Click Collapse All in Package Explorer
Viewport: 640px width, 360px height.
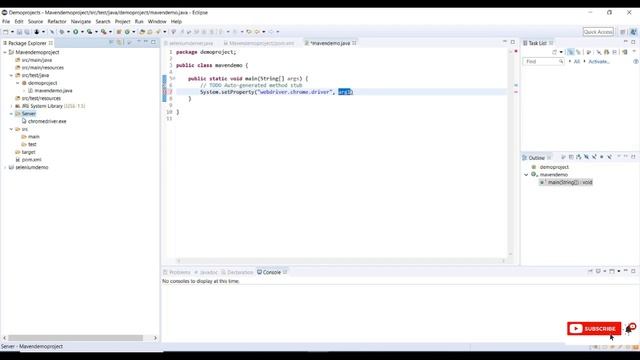(111, 42)
